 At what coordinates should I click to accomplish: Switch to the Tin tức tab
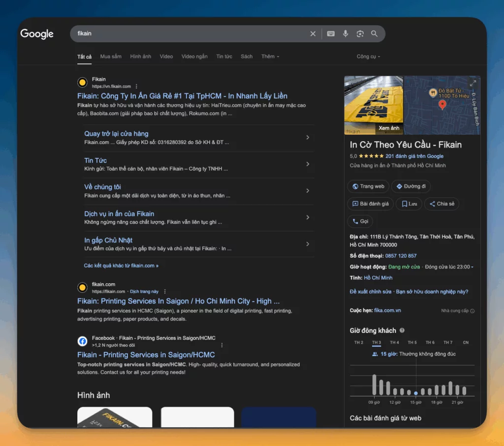coord(224,57)
